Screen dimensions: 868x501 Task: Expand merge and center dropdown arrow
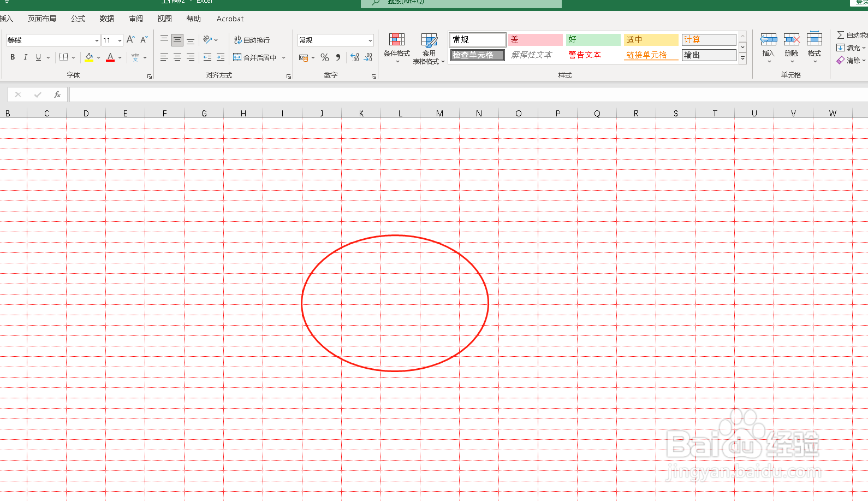pyautogui.click(x=284, y=57)
